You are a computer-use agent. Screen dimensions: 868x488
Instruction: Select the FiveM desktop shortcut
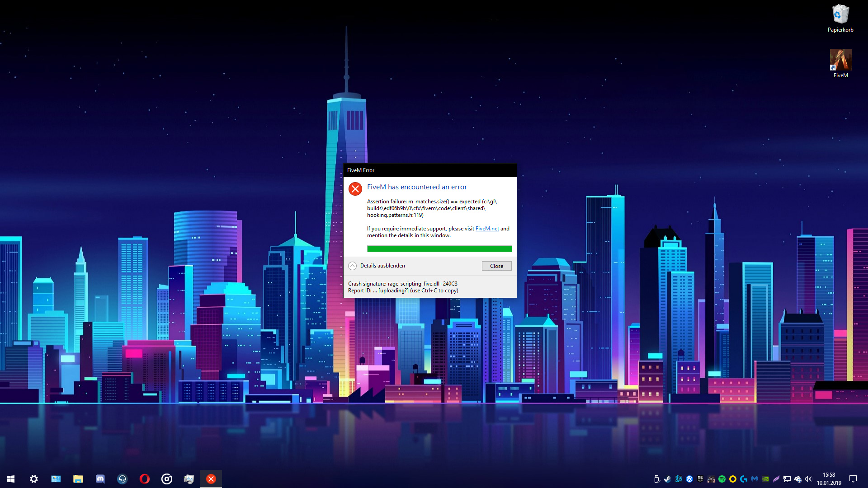click(840, 64)
